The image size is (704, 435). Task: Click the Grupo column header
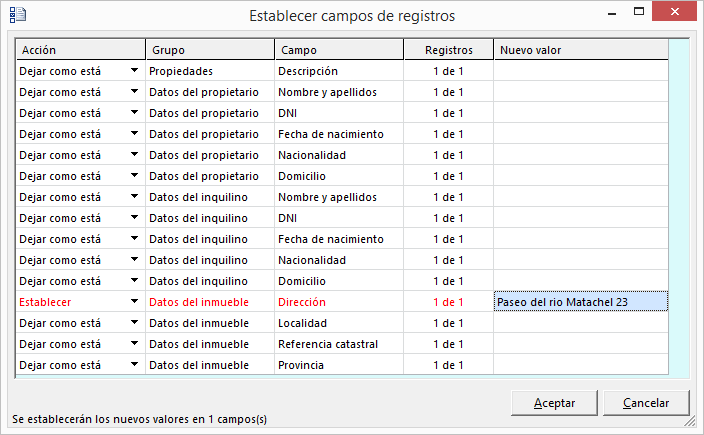point(209,50)
